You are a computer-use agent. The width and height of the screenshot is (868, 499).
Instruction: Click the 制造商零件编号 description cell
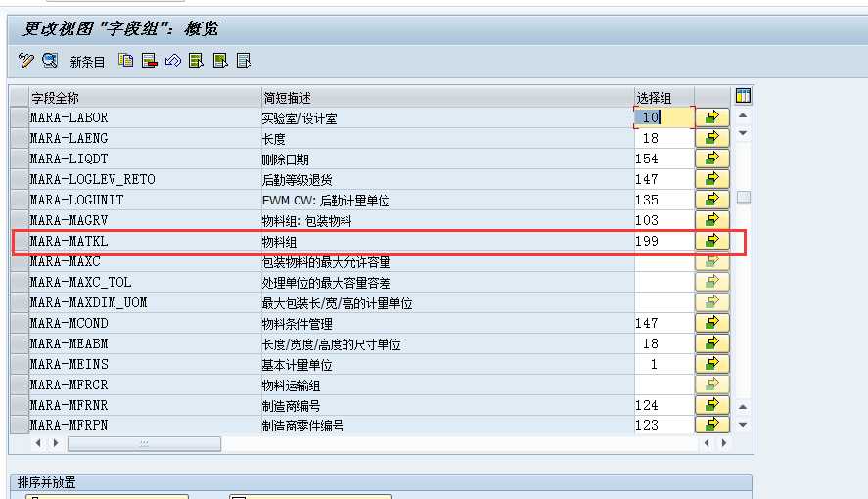447,425
